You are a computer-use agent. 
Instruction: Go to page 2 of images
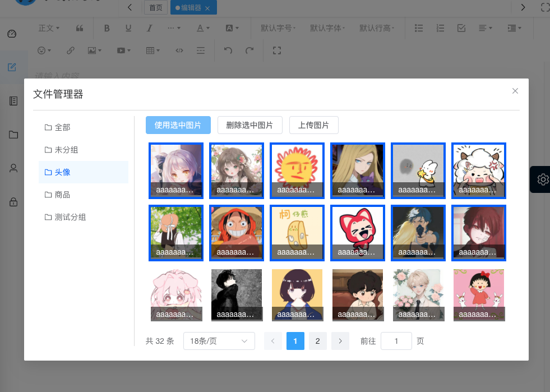(318, 341)
